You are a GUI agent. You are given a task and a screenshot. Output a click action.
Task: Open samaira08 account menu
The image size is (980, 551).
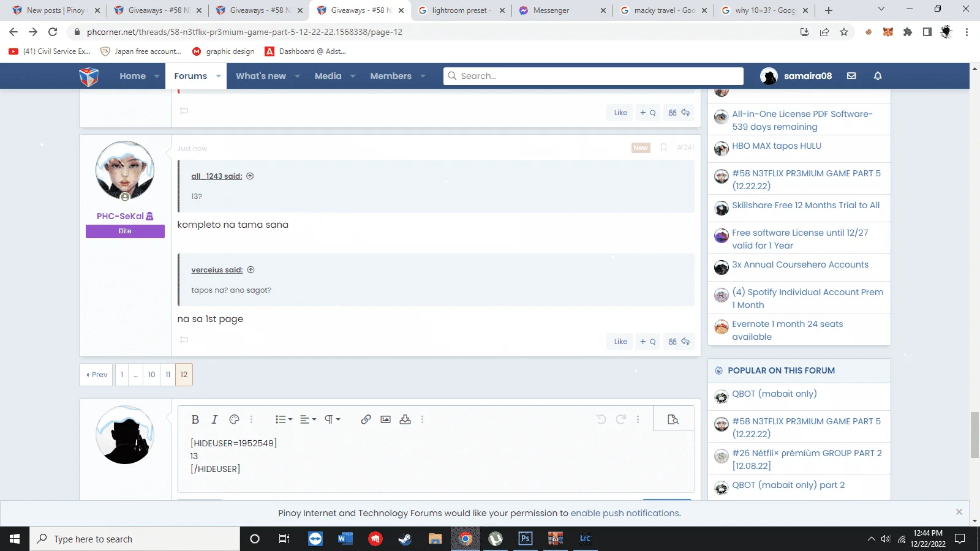pos(796,76)
